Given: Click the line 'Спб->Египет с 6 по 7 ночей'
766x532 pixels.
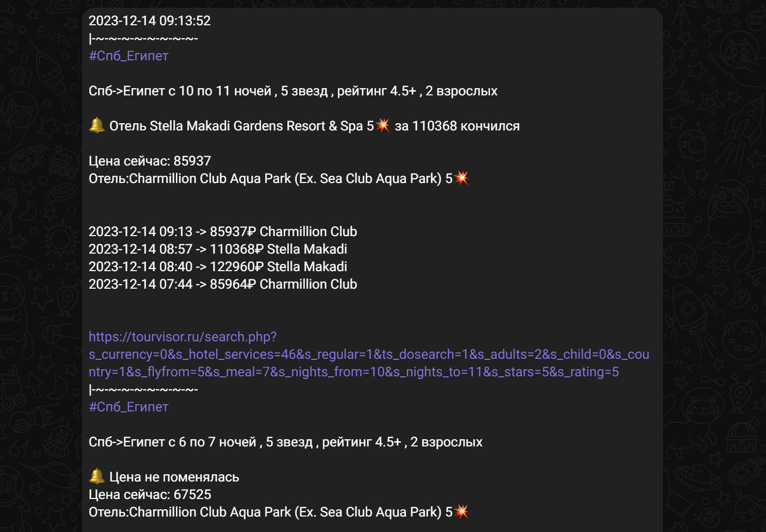Looking at the screenshot, I should (286, 442).
